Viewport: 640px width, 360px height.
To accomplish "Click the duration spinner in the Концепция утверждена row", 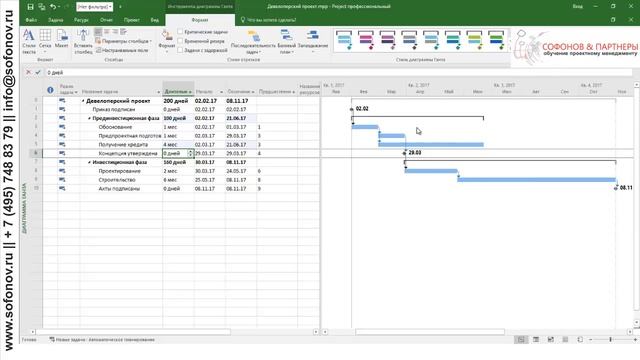I will [190, 153].
